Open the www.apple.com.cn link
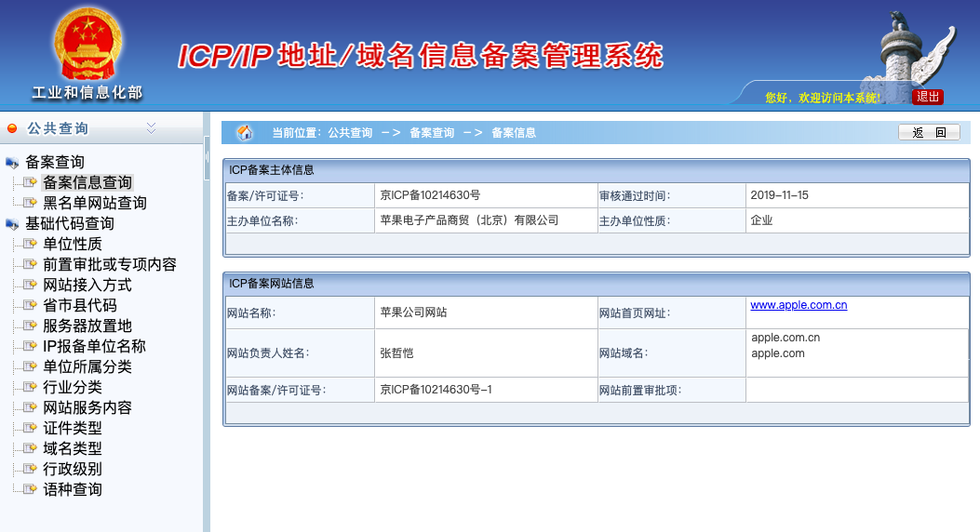 pos(799,305)
